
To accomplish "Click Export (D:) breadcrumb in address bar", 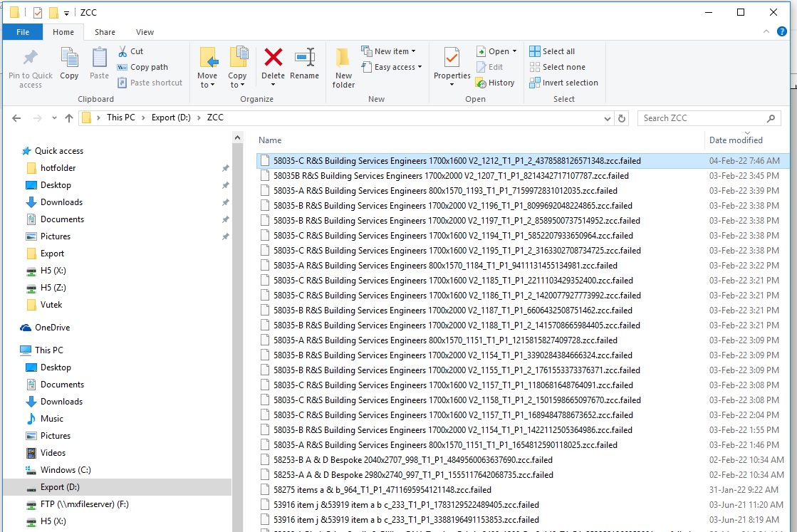I will pyautogui.click(x=171, y=118).
